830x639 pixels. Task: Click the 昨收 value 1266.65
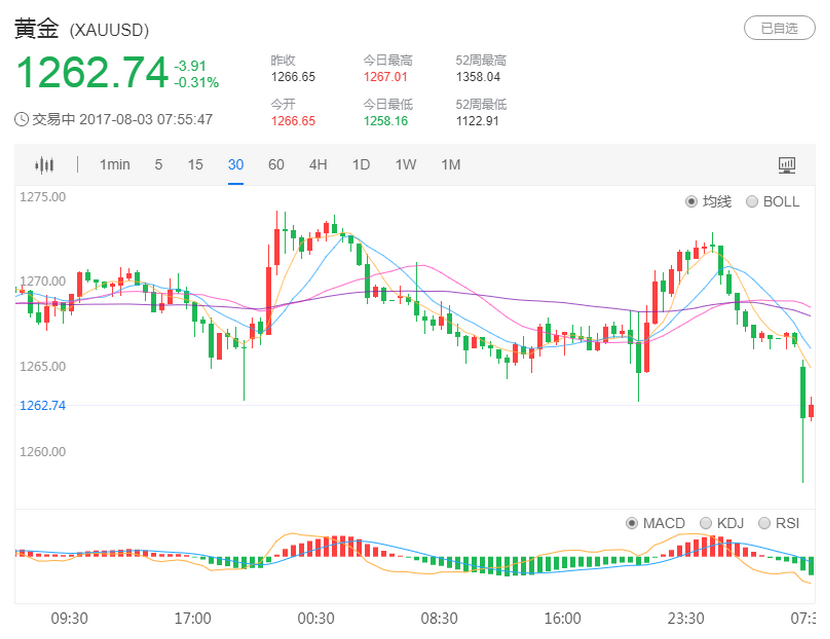coord(293,77)
